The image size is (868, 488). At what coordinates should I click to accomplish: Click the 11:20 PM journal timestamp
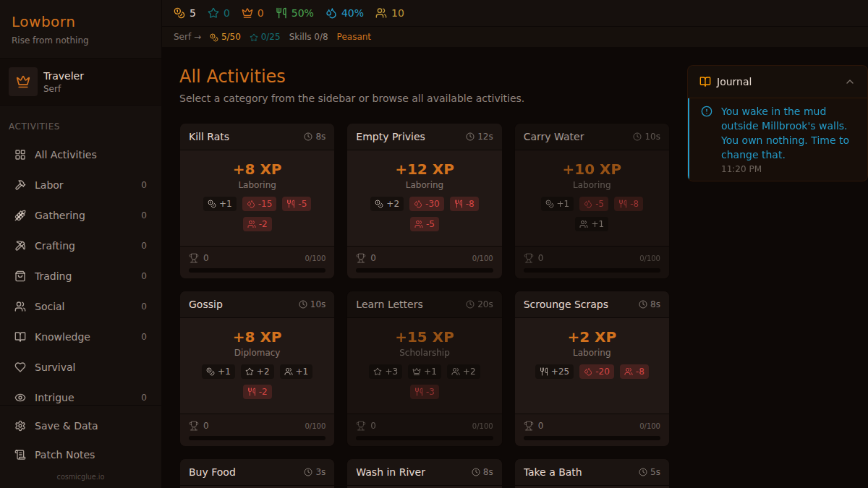click(x=741, y=169)
